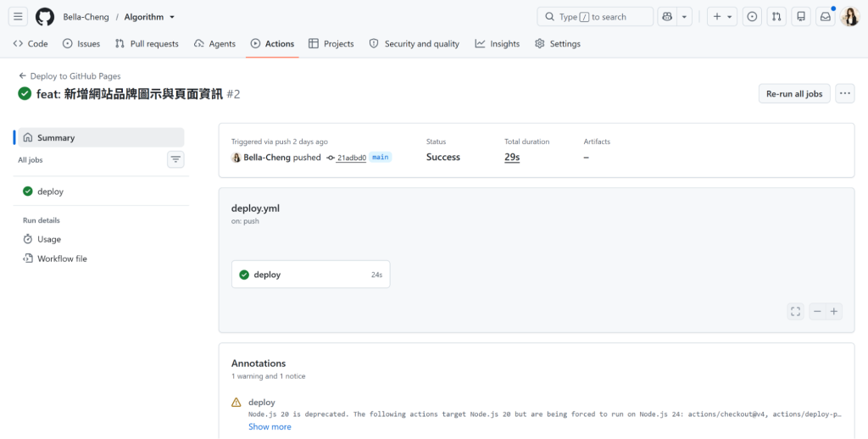
Task: Open the issues circle icon in header
Action: click(x=752, y=17)
